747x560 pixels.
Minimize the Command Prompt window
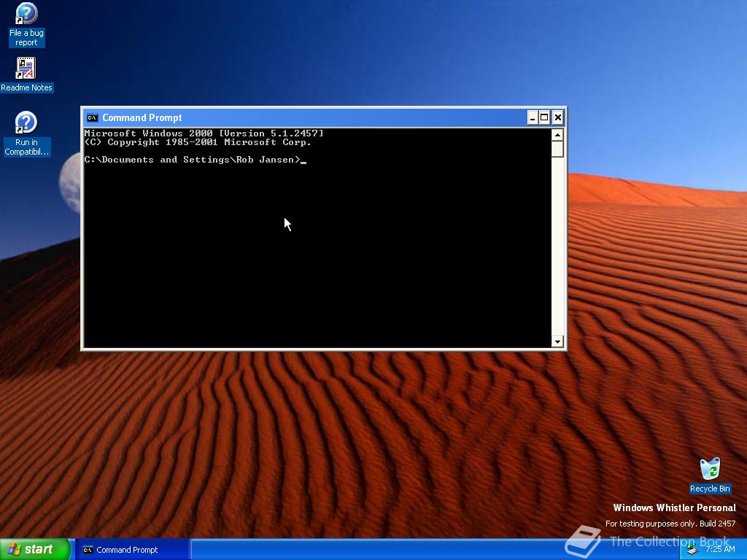[x=531, y=117]
